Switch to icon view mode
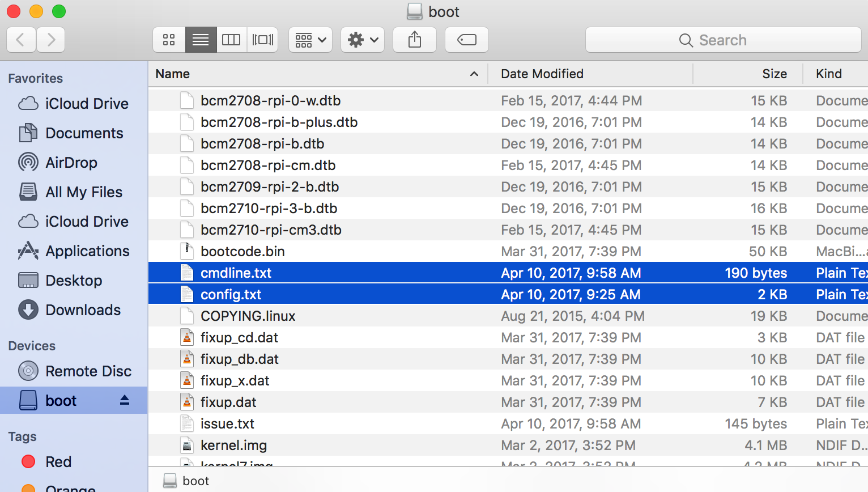 click(x=169, y=40)
